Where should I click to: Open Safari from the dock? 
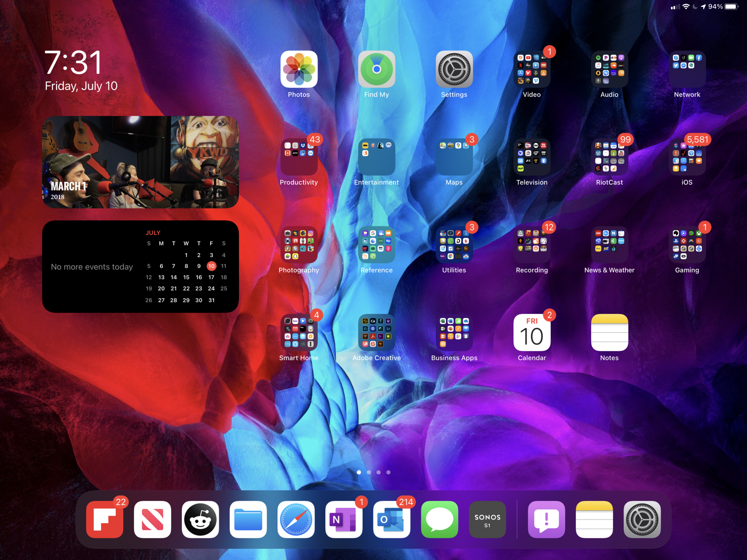click(296, 519)
